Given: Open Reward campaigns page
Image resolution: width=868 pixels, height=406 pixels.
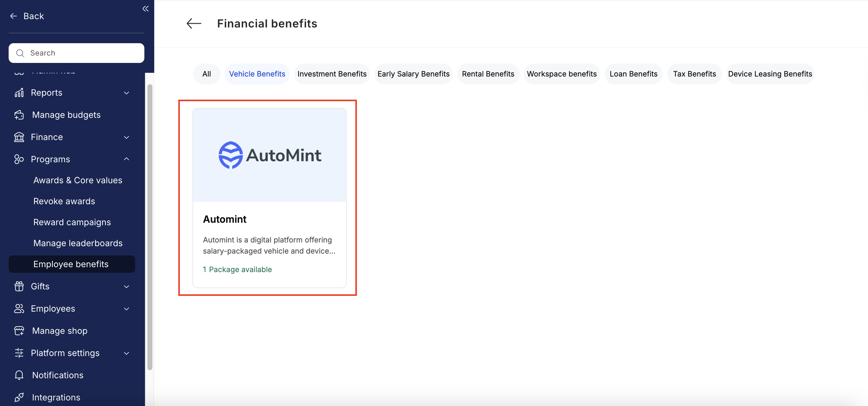Looking at the screenshot, I should (x=72, y=222).
